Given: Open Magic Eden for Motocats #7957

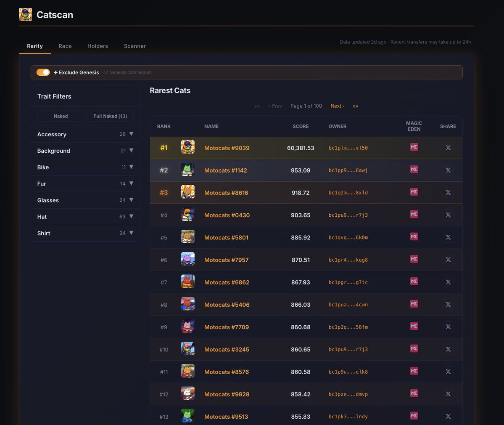Looking at the screenshot, I should coord(414,259).
